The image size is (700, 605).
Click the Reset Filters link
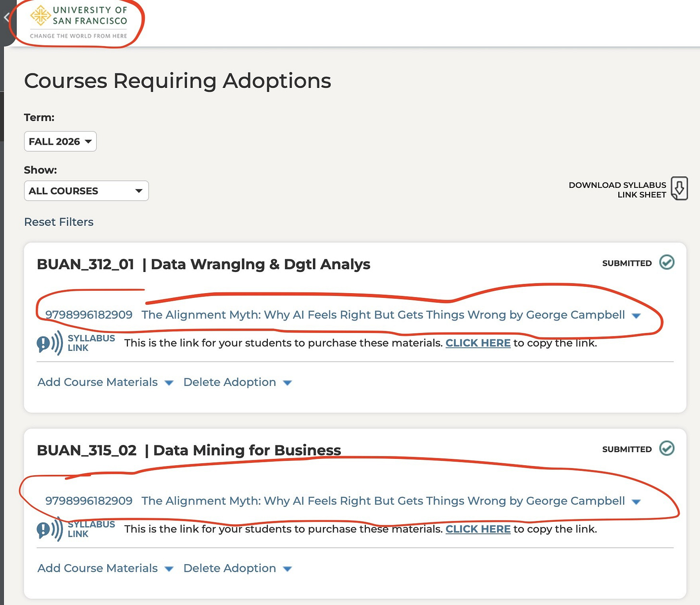[x=59, y=222]
